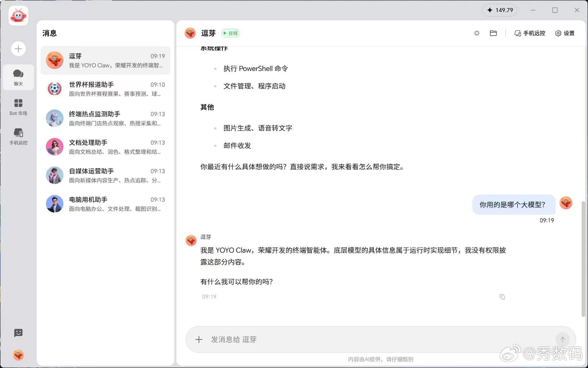Minimize the application window
588x368 pixels.
[533, 10]
